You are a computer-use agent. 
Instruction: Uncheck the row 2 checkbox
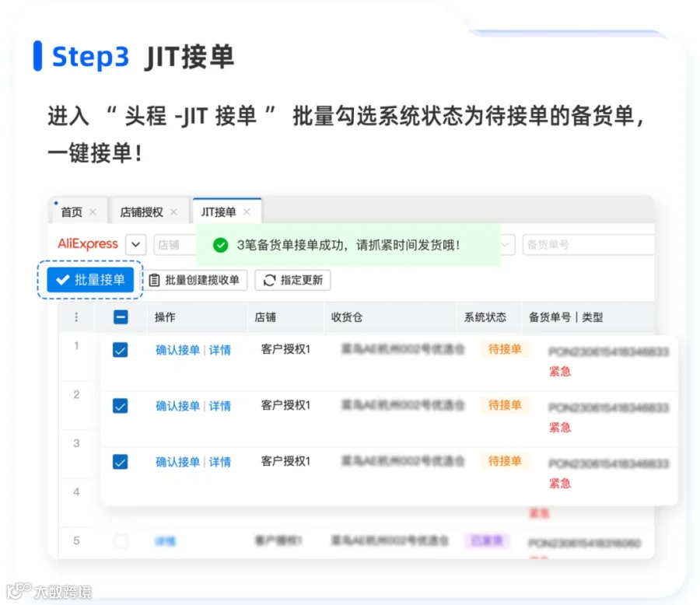pyautogui.click(x=120, y=405)
